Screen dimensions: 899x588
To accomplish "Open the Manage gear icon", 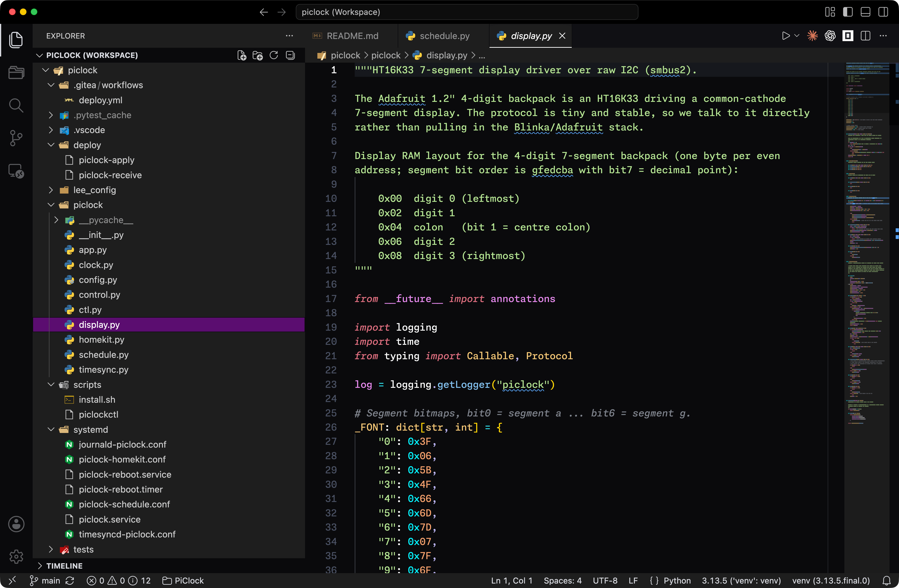I will [x=16, y=556].
